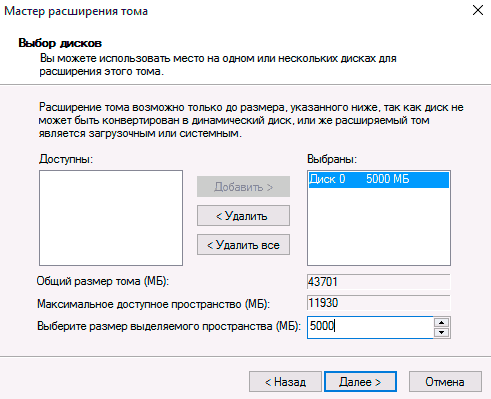Click inside the empty Доступны list box
This screenshot has width=491, height=399.
pyautogui.click(x=111, y=218)
